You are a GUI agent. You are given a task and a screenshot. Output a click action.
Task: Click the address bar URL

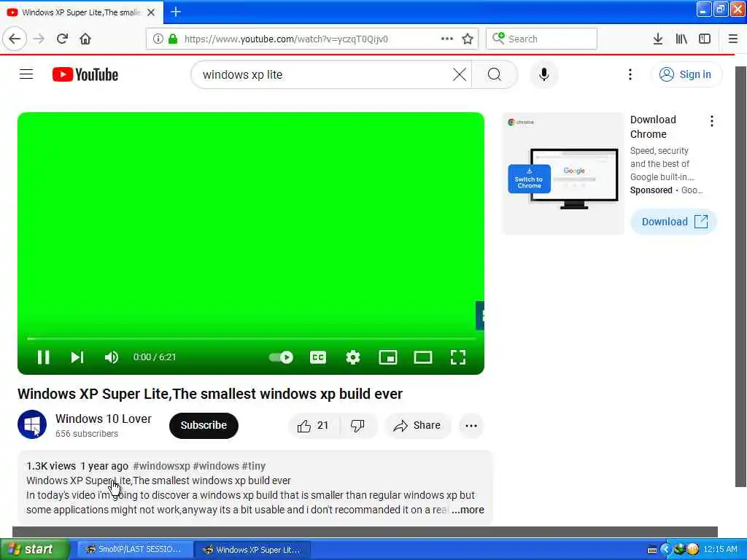(x=286, y=39)
